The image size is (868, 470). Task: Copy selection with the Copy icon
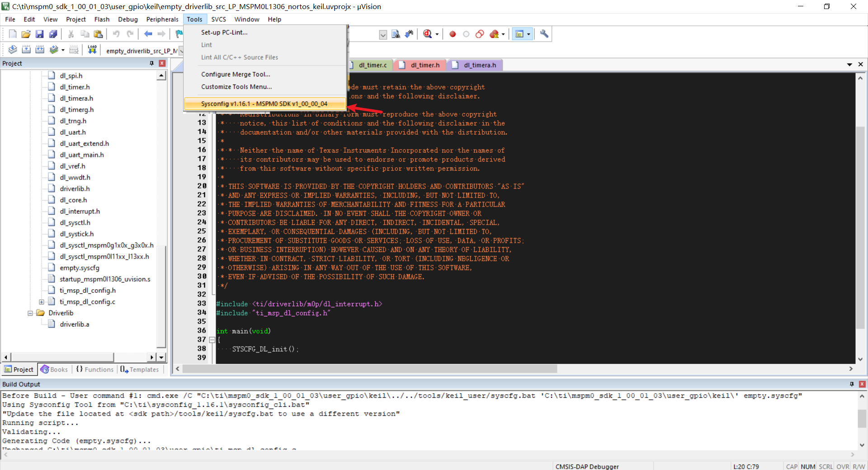[x=85, y=34]
